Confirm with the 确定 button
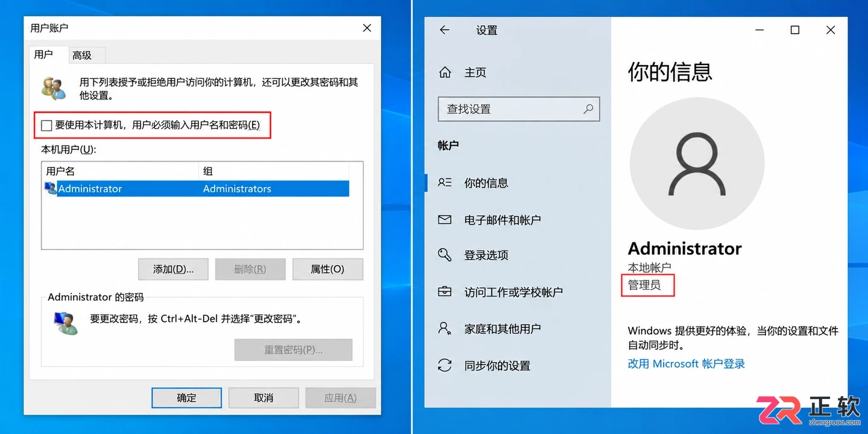Screen dimensions: 868x434 tap(187, 398)
